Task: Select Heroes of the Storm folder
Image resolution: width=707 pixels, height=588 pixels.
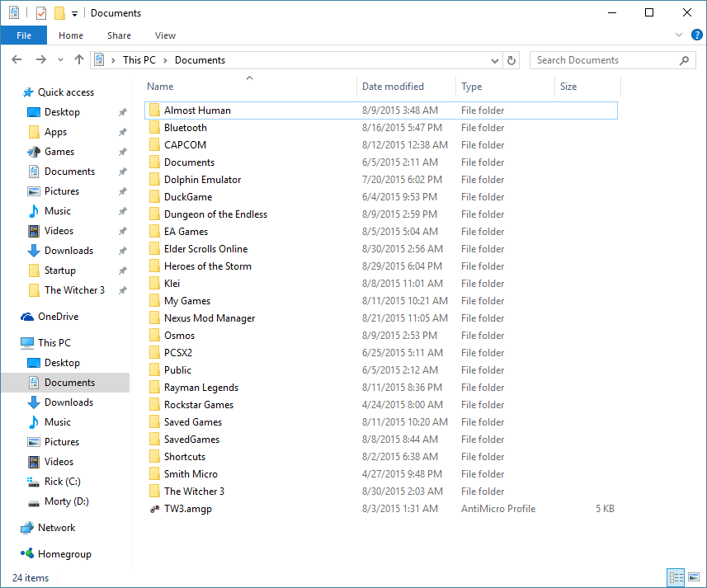Action: [381, 266]
